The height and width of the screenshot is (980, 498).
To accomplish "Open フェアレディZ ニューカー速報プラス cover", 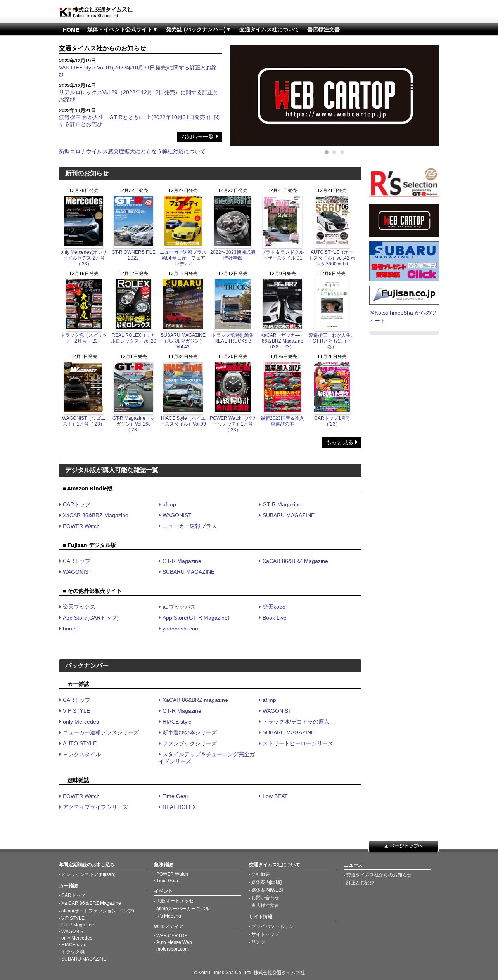I will pyautogui.click(x=183, y=221).
